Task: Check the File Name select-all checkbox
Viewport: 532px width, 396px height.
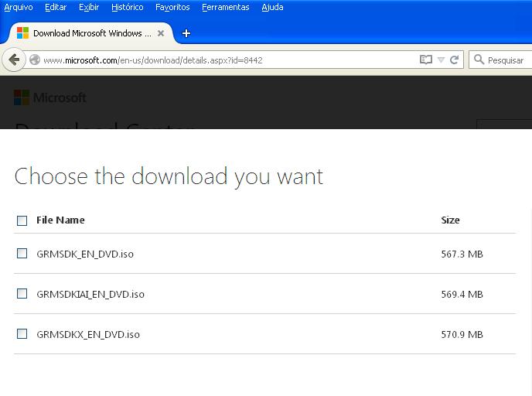Action: (x=22, y=220)
